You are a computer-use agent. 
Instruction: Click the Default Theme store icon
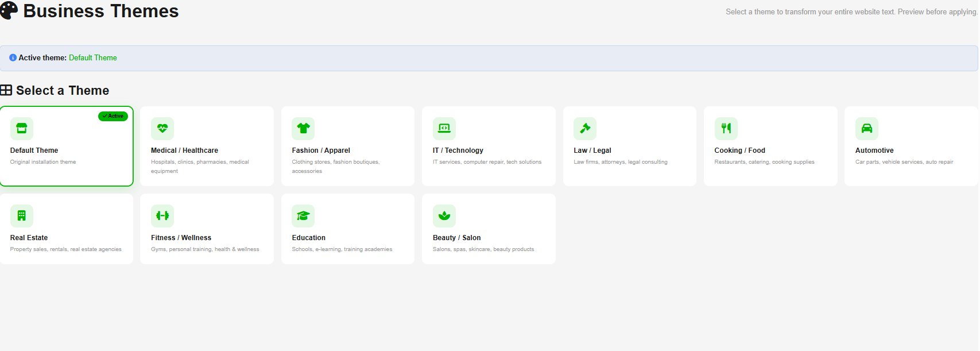tap(22, 128)
